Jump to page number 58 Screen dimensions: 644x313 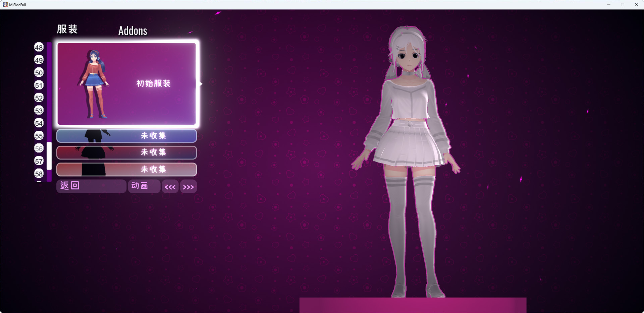click(39, 174)
